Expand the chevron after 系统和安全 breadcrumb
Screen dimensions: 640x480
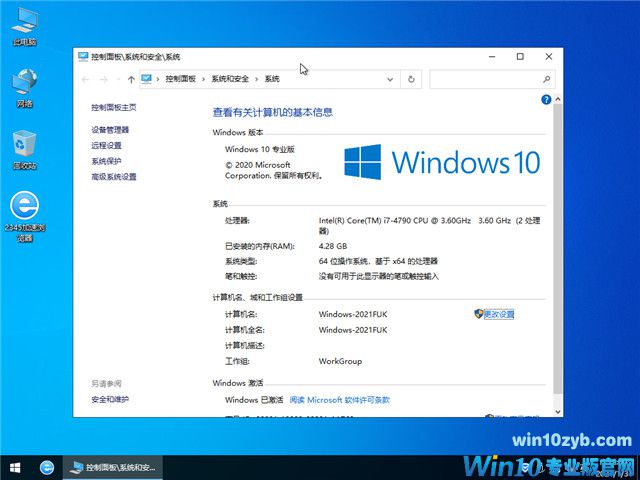tap(257, 79)
